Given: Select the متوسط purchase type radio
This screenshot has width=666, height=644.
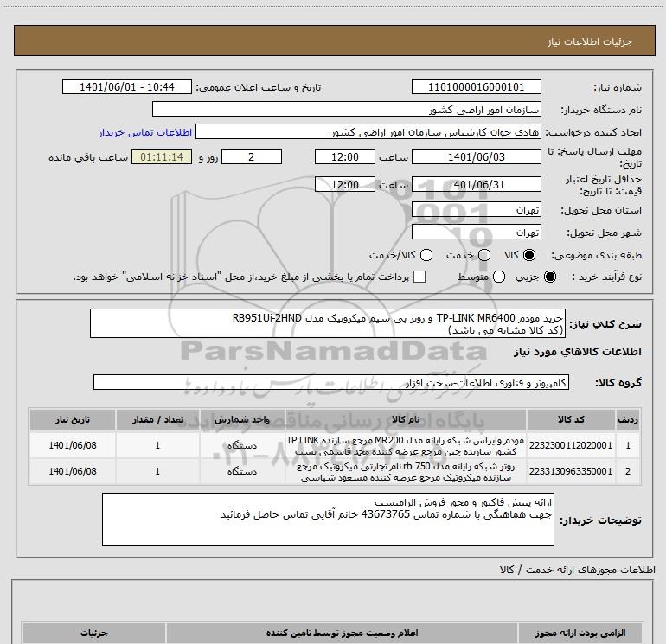Looking at the screenshot, I should pos(499,277).
